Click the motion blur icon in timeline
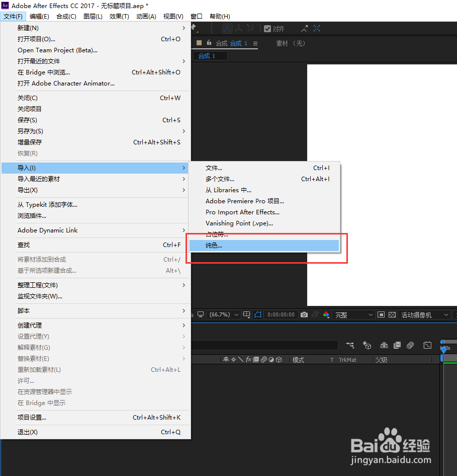This screenshot has height=476, width=457. [410, 345]
